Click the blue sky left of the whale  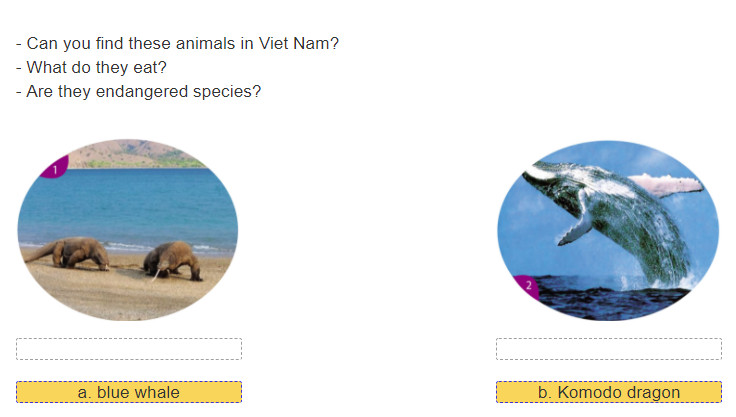click(523, 225)
